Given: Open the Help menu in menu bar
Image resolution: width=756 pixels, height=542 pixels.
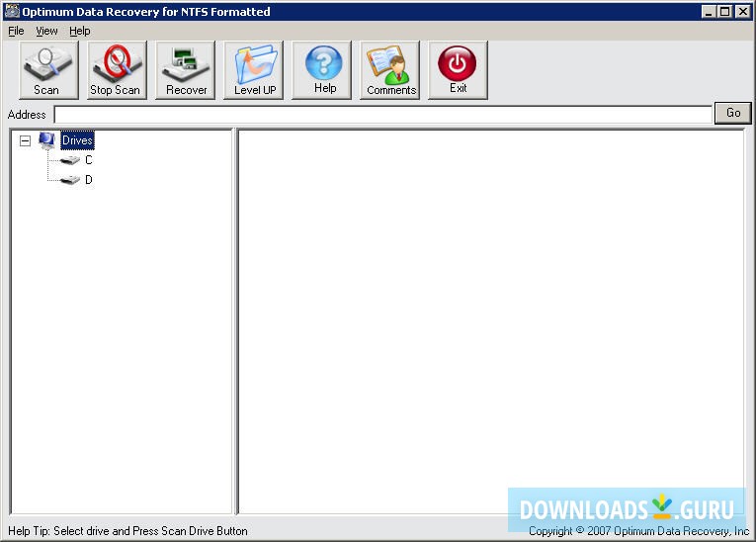Looking at the screenshot, I should click(80, 31).
